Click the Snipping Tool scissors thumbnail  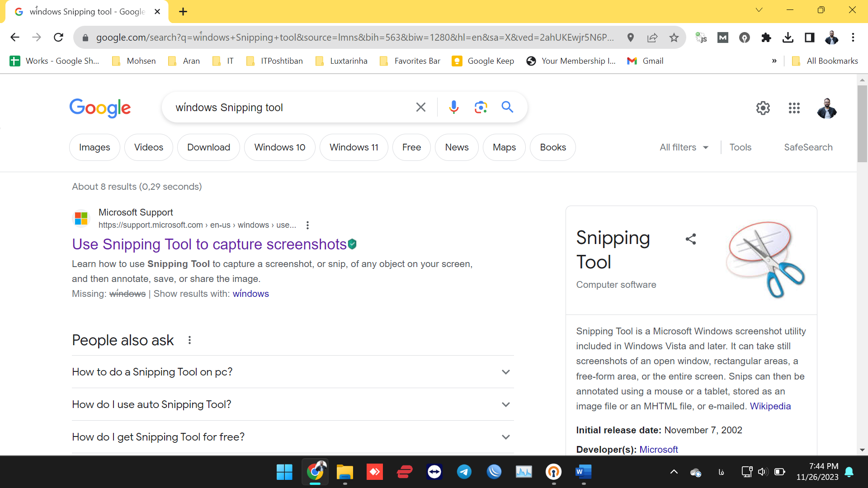click(765, 260)
